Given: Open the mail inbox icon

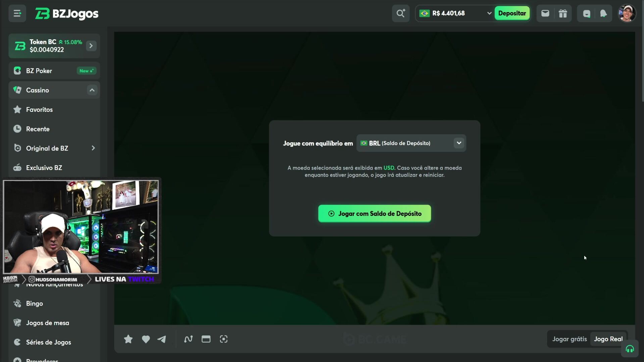Looking at the screenshot, I should [545, 13].
